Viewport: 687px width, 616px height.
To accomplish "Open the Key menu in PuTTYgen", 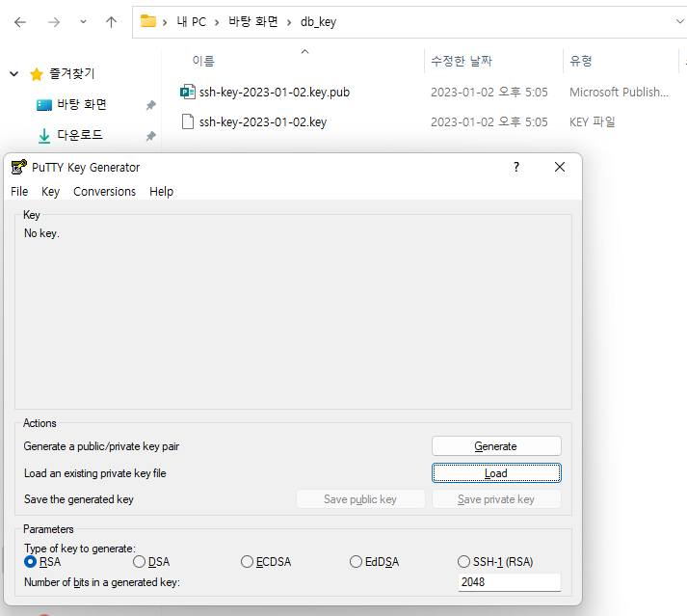I will click(x=50, y=192).
